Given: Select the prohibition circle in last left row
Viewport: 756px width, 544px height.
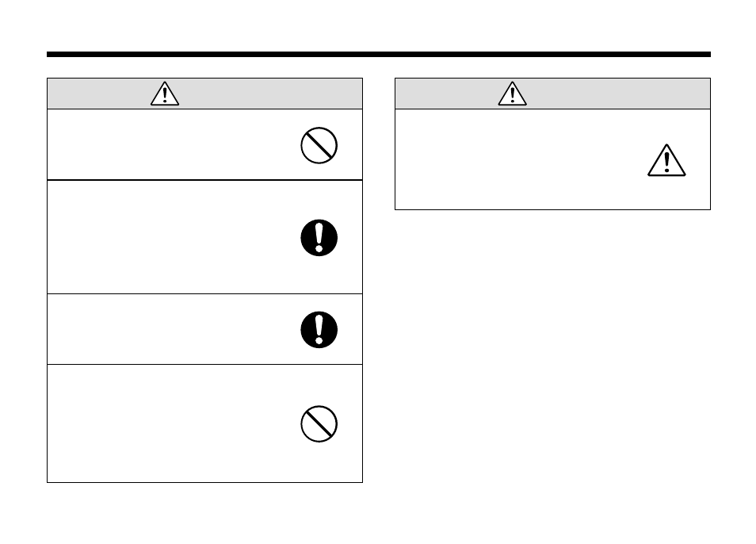Looking at the screenshot, I should click(319, 424).
